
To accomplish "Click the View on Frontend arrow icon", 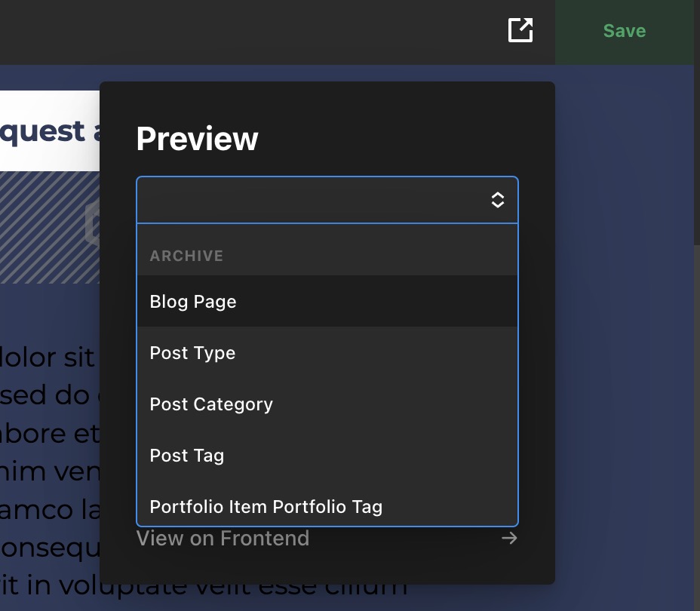I will [509, 539].
